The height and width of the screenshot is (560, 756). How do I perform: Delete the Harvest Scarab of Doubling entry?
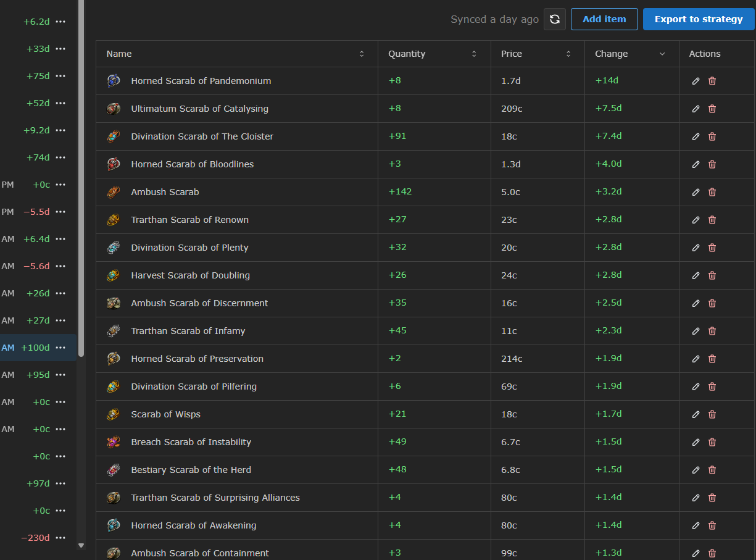point(712,275)
